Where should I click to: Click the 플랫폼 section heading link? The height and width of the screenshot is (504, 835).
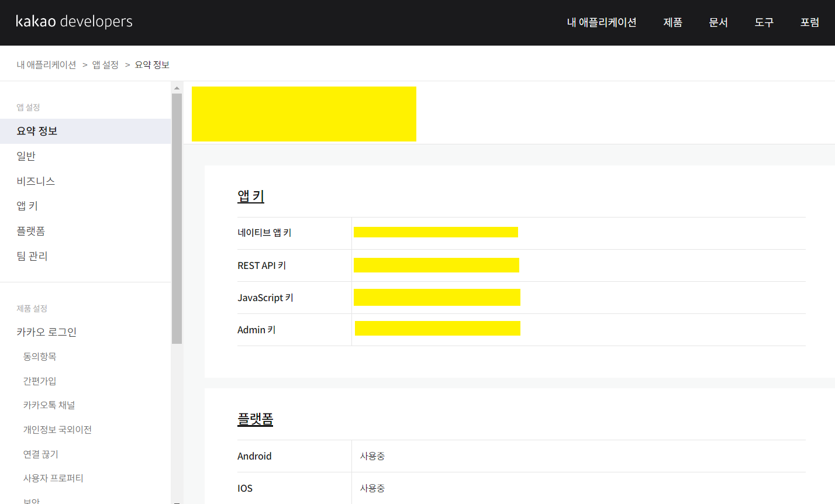pyautogui.click(x=256, y=419)
